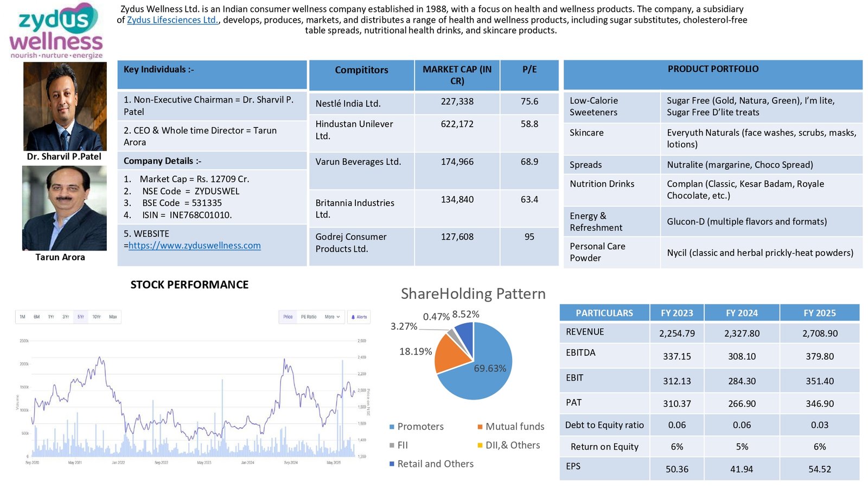Click the 'PRODUCT PORTFOLIO' header
Viewport: 868px width, 488px height.
[713, 74]
